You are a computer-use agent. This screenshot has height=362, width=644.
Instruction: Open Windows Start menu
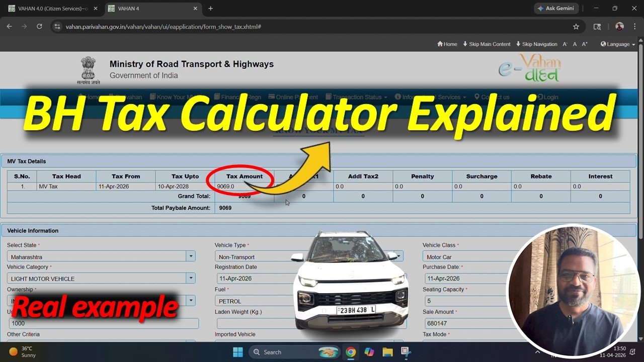238,352
